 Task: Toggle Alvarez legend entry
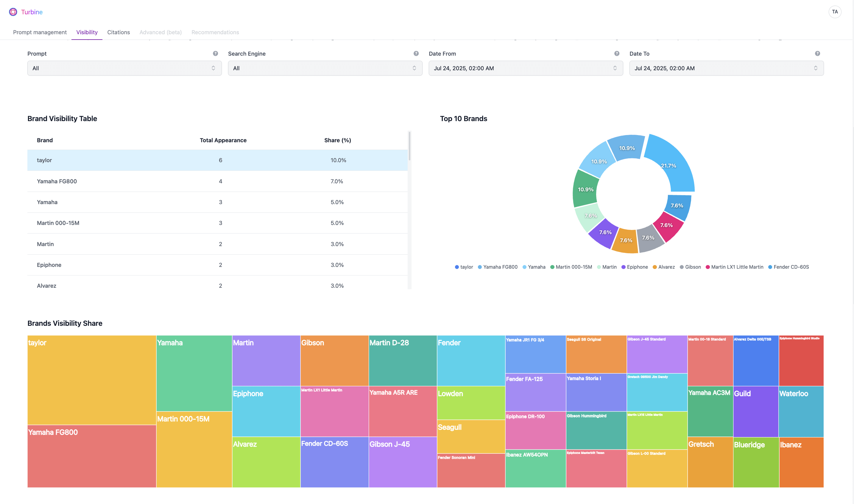tap(664, 267)
